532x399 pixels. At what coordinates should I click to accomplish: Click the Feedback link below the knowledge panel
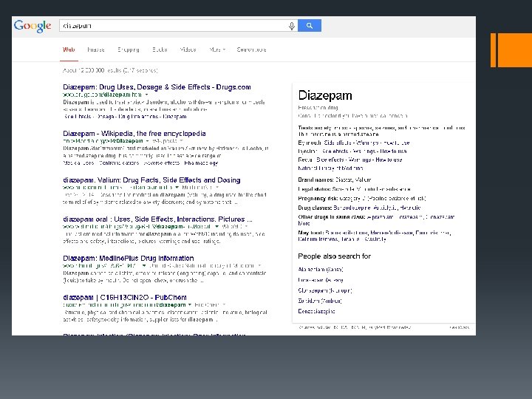coord(460,327)
